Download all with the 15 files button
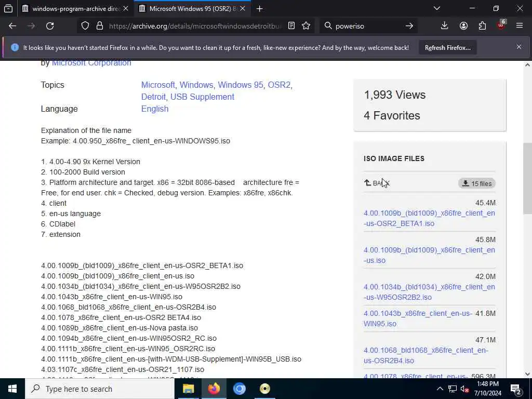 [477, 183]
